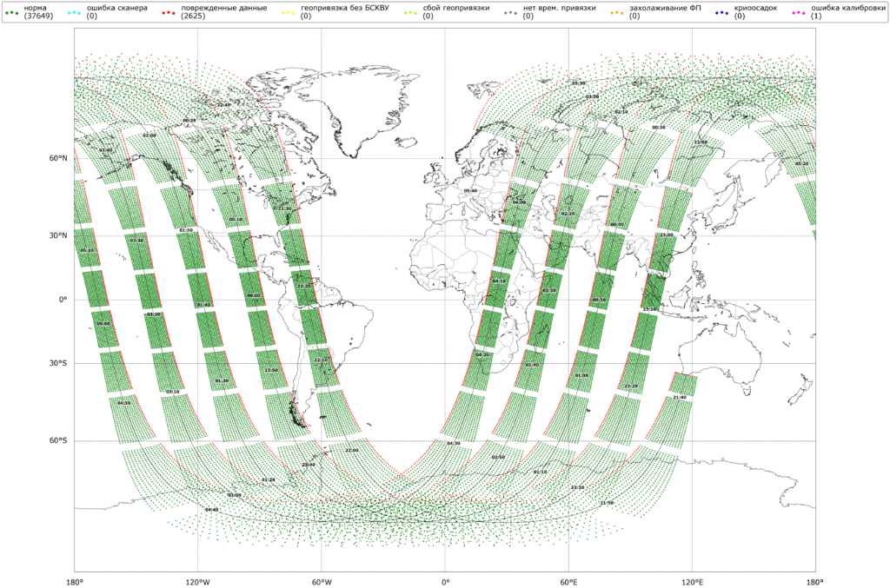Click the cyan dots swatch for ошибка сканера

coord(75,12)
